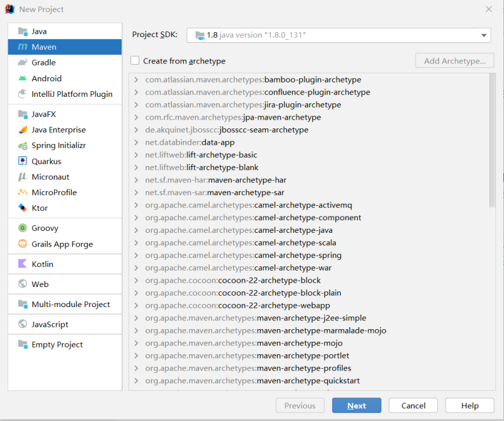Pick the Kotlin logo icon

pyautogui.click(x=23, y=264)
